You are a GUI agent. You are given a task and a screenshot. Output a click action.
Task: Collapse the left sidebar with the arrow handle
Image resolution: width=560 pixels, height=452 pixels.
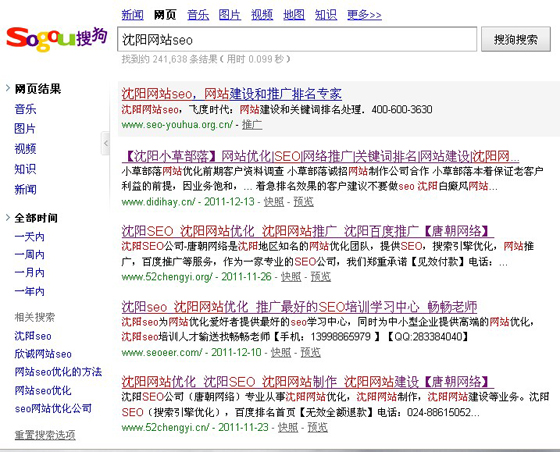[105, 143]
